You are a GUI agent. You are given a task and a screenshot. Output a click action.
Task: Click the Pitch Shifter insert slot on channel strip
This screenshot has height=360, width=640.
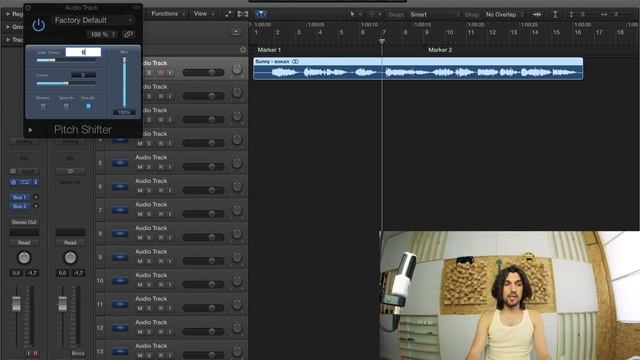click(x=24, y=182)
